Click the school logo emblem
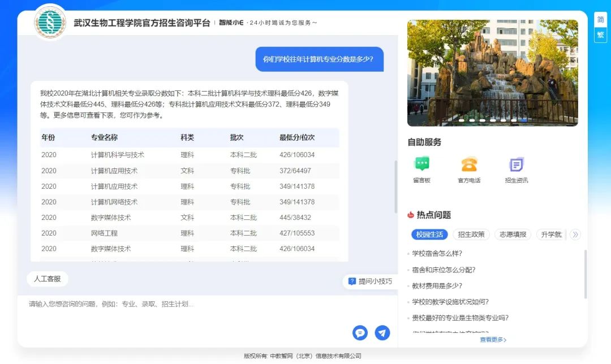The height and width of the screenshot is (364, 611). [x=50, y=23]
